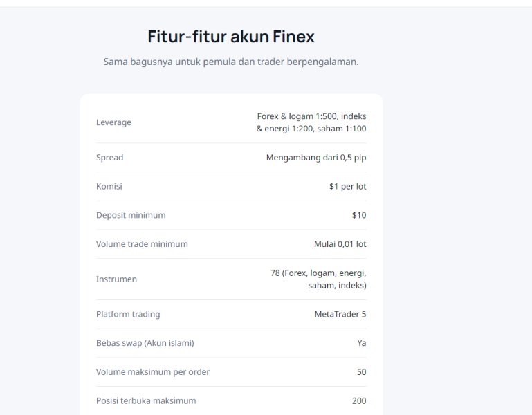Click the "Ya" swap-free value

tap(361, 343)
